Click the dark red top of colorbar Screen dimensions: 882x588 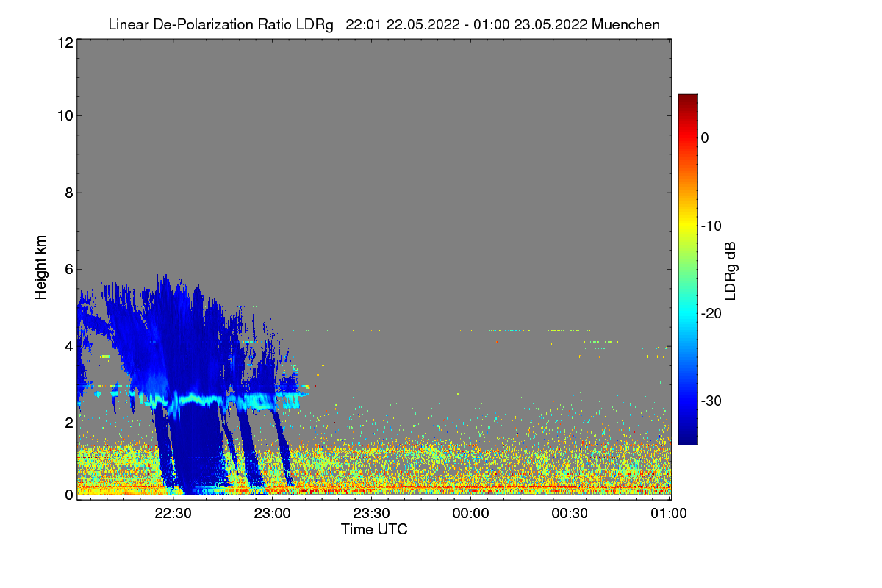point(687,99)
